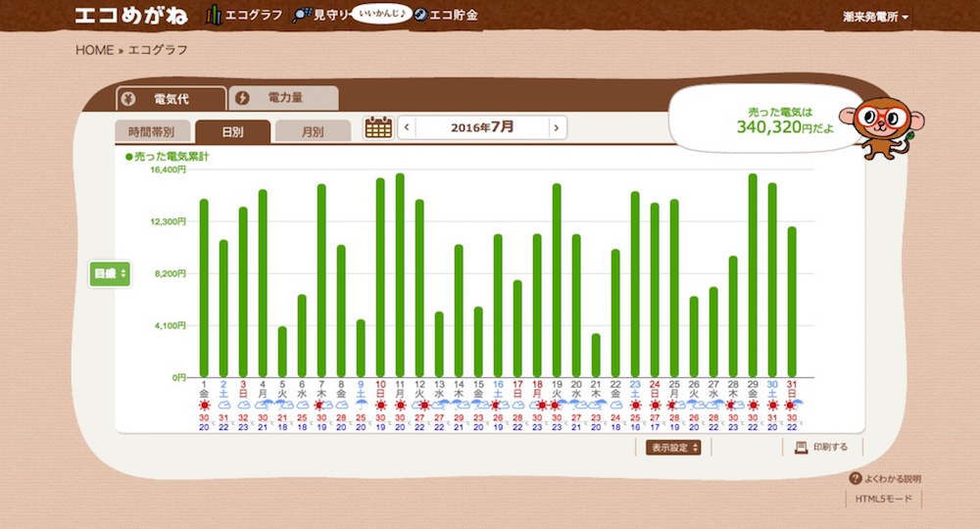Image resolution: width=980 pixels, height=529 pixels.
Task: Click the question mark help icon
Action: [855, 478]
